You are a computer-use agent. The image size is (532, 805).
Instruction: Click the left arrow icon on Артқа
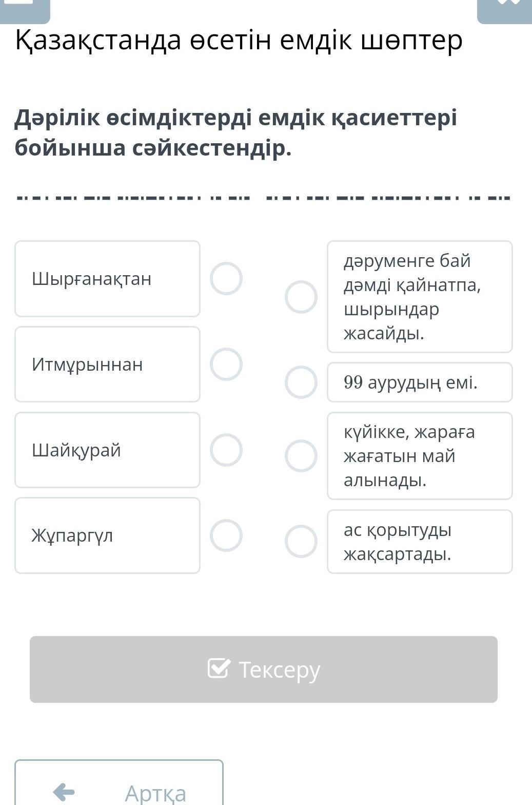point(64,792)
